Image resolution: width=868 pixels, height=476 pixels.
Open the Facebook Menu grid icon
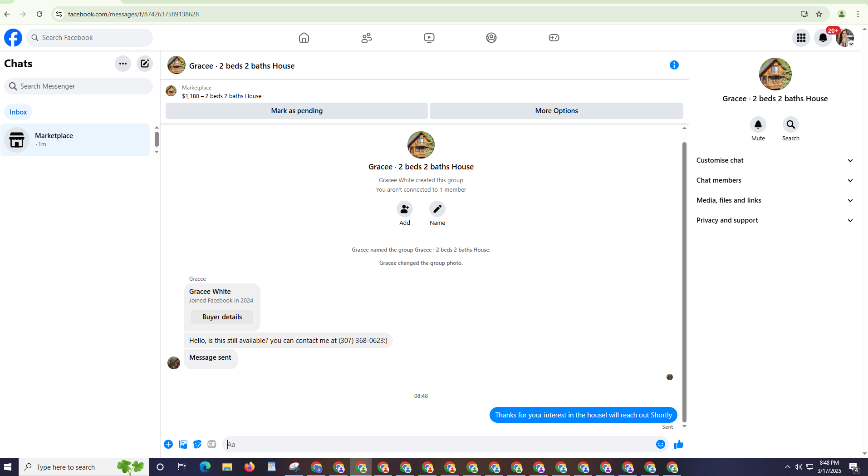[801, 38]
